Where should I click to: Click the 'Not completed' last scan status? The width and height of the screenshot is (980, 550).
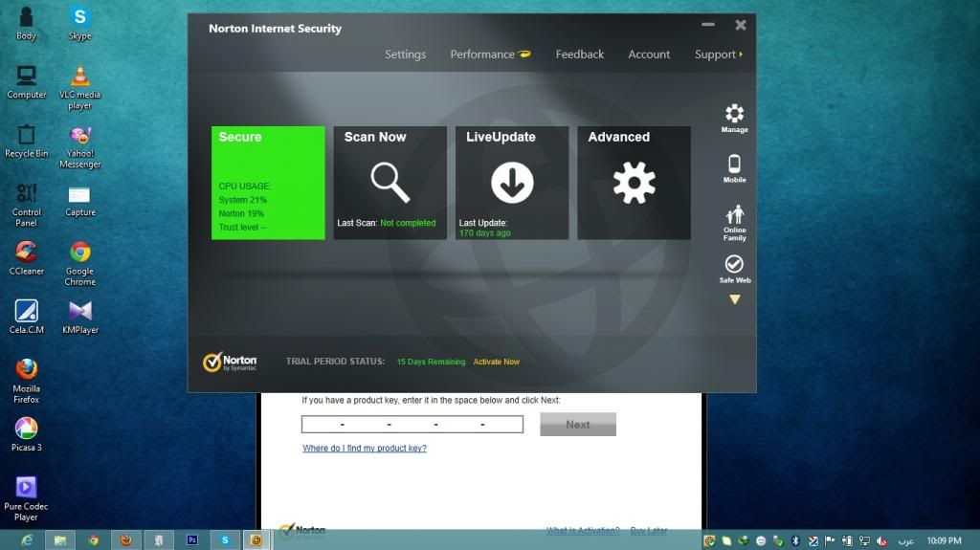click(x=408, y=223)
